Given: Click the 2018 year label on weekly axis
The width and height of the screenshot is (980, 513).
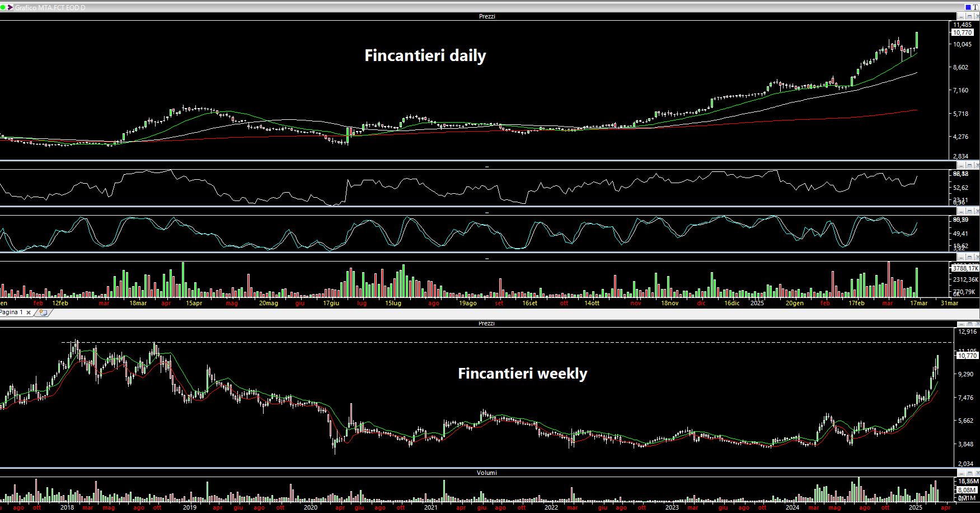Looking at the screenshot, I should pyautogui.click(x=67, y=507).
